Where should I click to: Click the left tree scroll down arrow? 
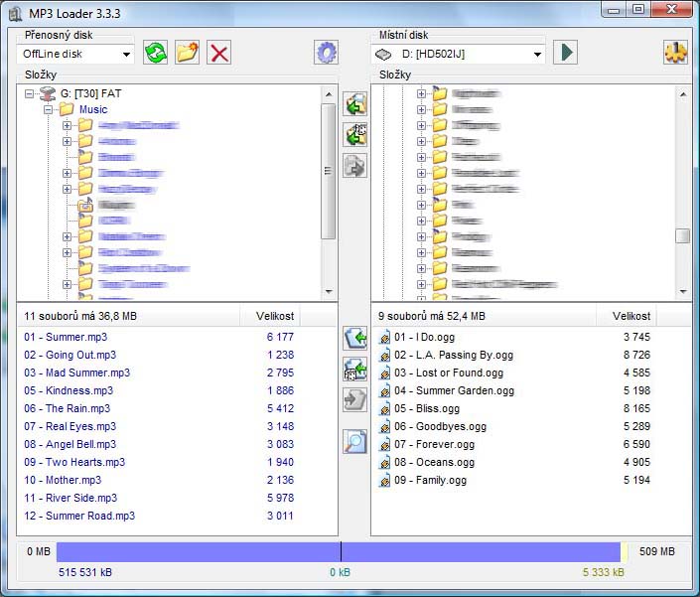point(329,292)
